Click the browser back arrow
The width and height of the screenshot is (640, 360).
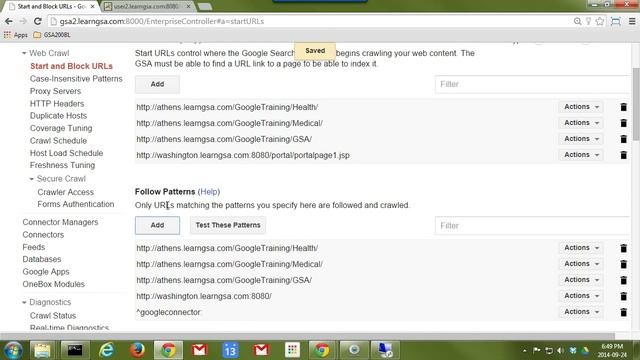(9, 21)
